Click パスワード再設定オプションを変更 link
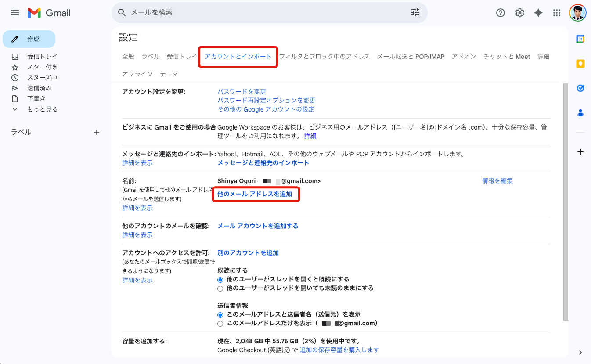Image resolution: width=591 pixels, height=364 pixels. tap(267, 100)
